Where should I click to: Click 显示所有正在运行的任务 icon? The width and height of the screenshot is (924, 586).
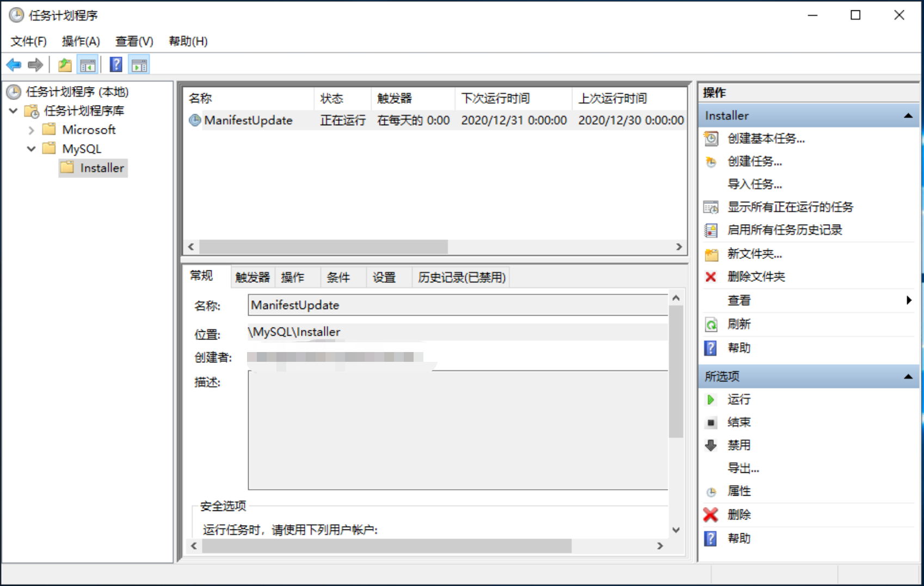(x=710, y=207)
